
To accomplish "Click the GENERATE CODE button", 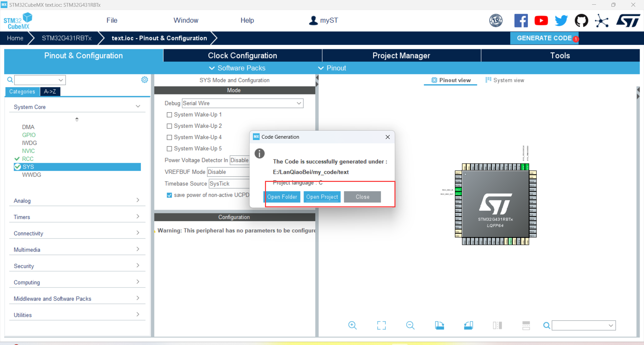I will pos(544,38).
